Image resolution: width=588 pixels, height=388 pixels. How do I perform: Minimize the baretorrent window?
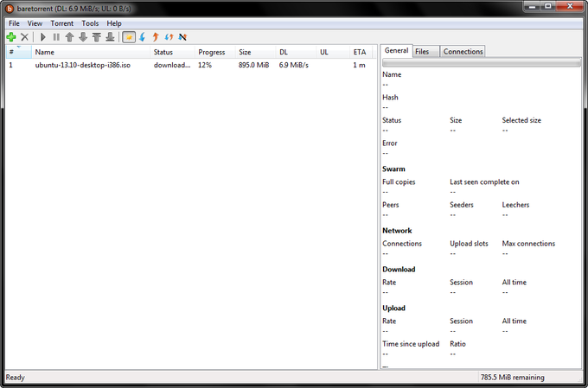point(532,6)
